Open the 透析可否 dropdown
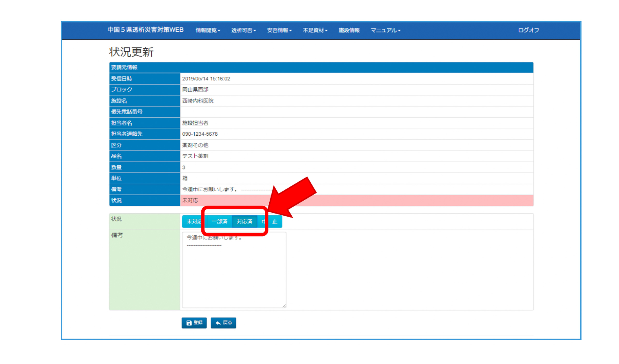619x364 pixels. click(x=243, y=30)
